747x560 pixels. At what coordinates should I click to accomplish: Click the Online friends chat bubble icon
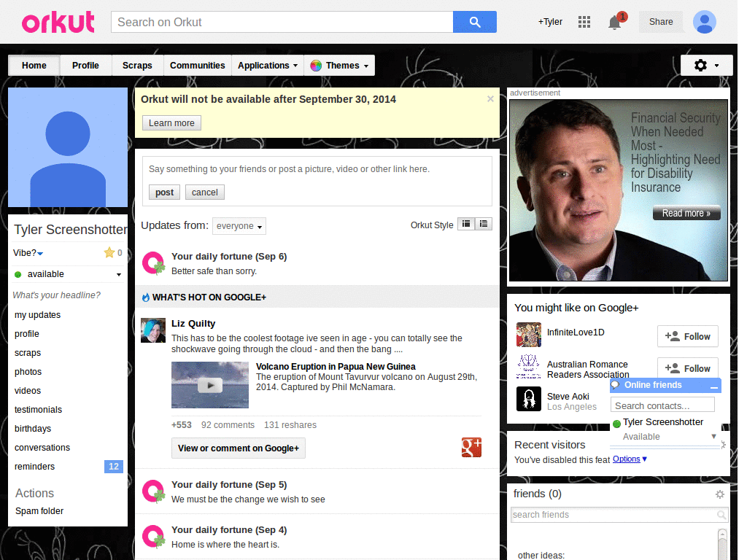[x=616, y=385]
